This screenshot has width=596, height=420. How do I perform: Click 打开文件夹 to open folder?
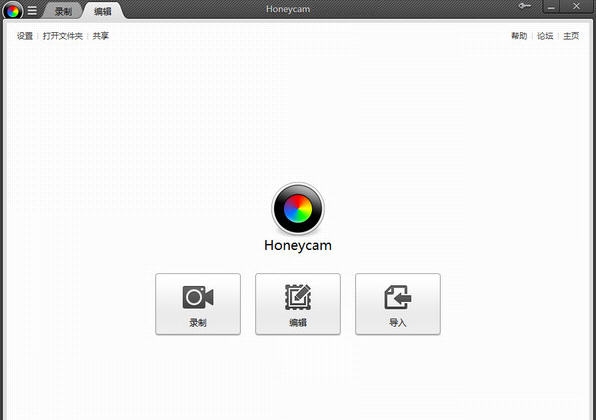[x=63, y=36]
